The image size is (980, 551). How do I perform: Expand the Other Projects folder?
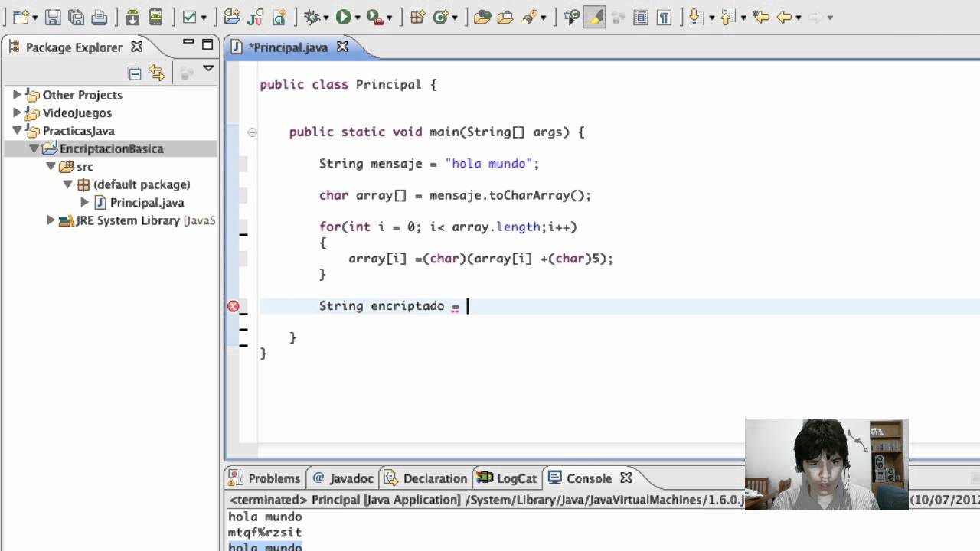(x=17, y=95)
